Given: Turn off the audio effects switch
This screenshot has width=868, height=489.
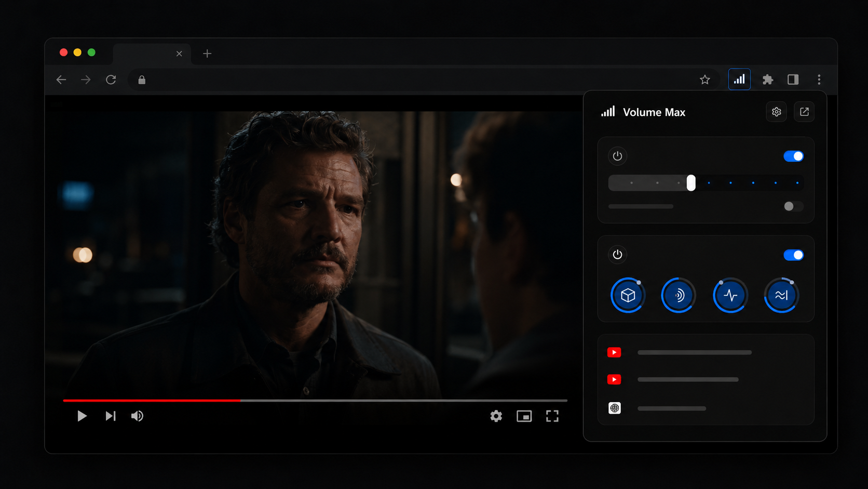Looking at the screenshot, I should point(793,255).
